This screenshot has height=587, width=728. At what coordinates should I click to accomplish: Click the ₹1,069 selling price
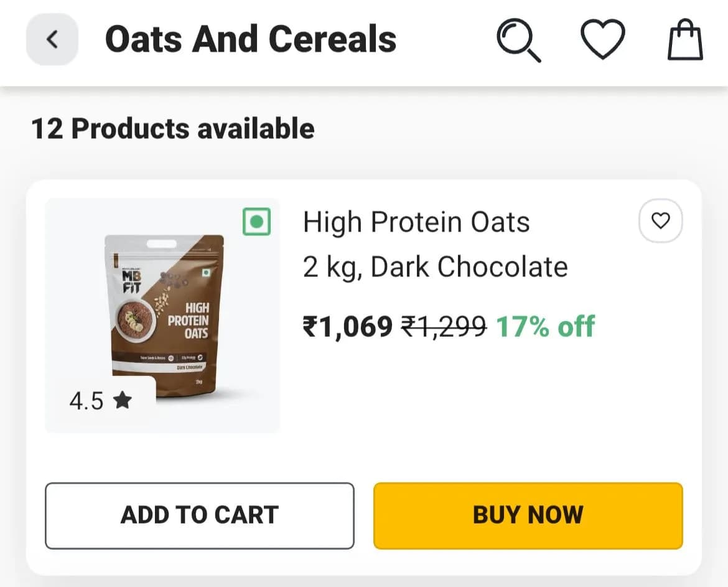[x=348, y=326]
